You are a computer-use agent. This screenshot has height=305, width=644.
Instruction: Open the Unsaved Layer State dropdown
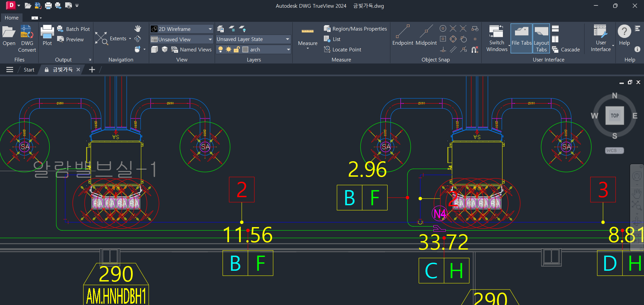pos(253,39)
